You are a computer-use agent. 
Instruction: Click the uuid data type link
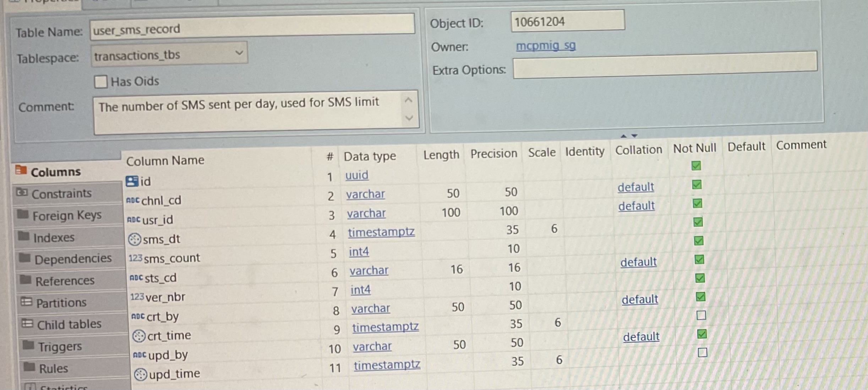click(357, 175)
